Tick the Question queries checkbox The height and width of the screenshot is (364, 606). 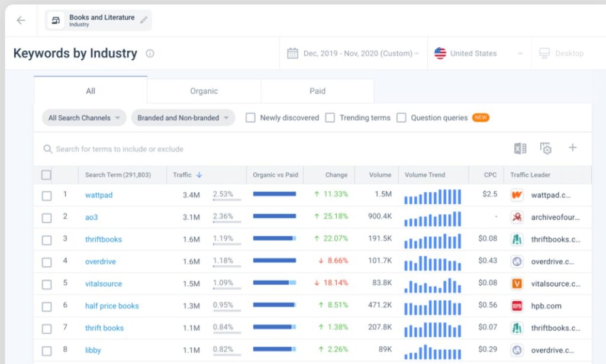pos(402,117)
